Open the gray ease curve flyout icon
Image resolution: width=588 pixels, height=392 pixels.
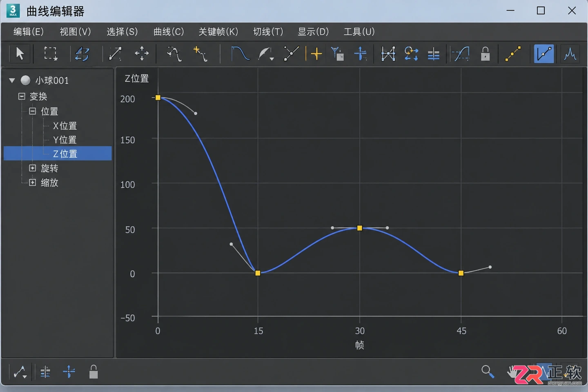point(266,54)
